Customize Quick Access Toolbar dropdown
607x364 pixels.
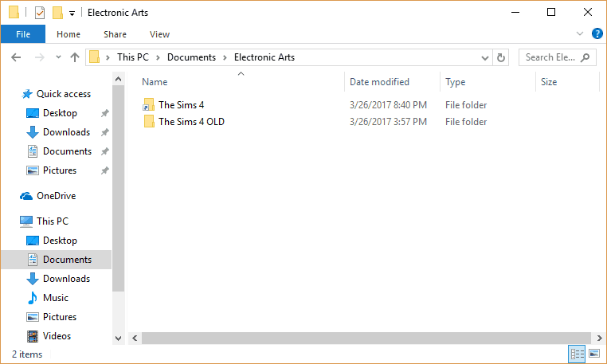tap(72, 14)
